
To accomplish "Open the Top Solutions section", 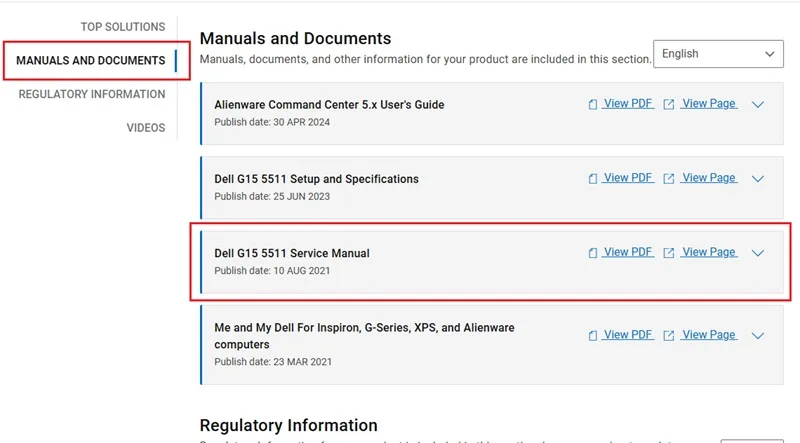I will [122, 27].
